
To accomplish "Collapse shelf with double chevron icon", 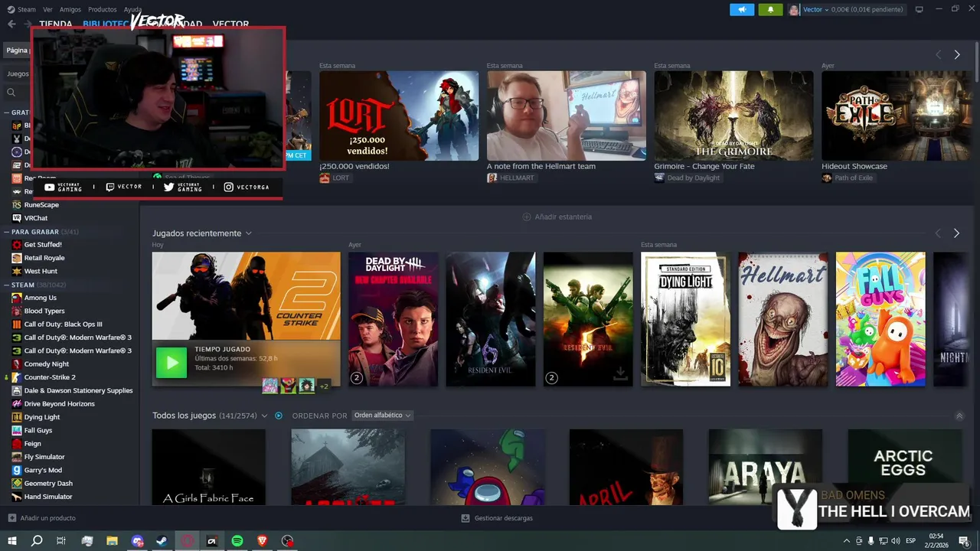I will 959,416.
